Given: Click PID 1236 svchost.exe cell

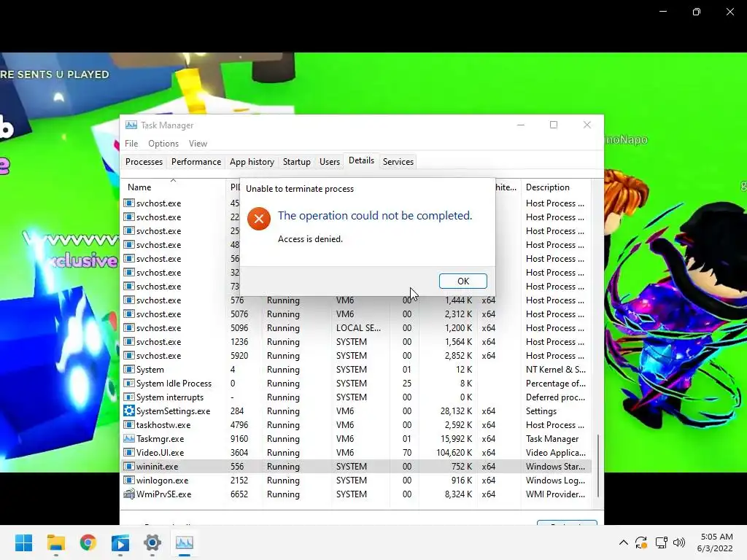Looking at the screenshot, I should [239, 342].
